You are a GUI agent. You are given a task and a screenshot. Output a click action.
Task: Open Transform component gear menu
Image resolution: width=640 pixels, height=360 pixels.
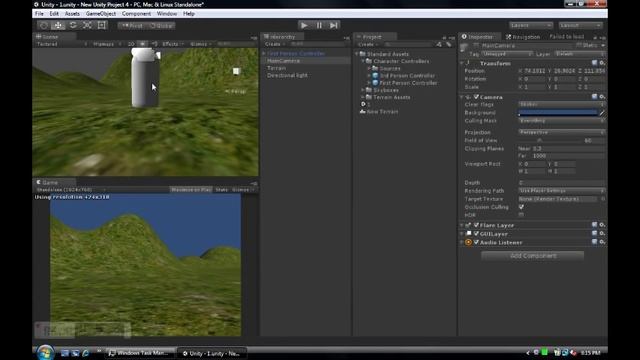pos(602,63)
